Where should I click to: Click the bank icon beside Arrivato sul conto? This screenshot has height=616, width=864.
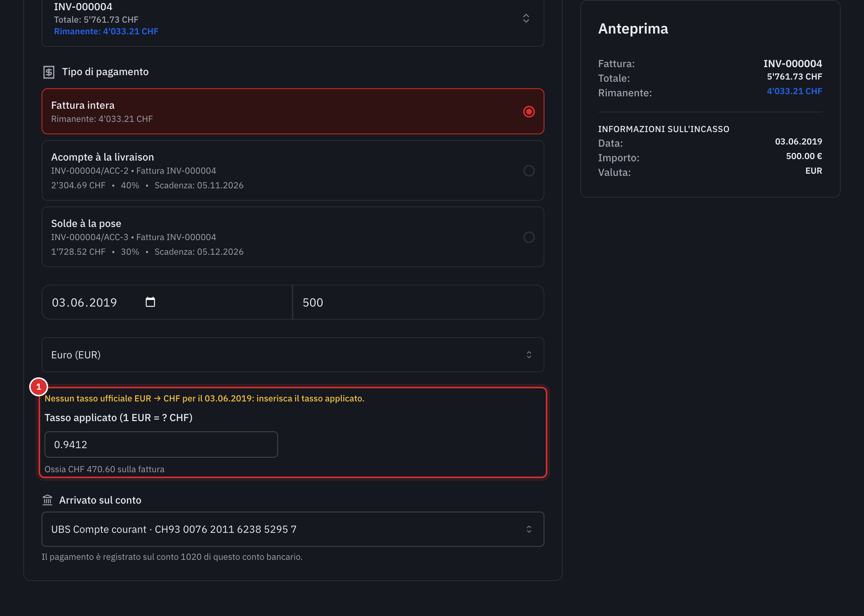click(x=47, y=500)
